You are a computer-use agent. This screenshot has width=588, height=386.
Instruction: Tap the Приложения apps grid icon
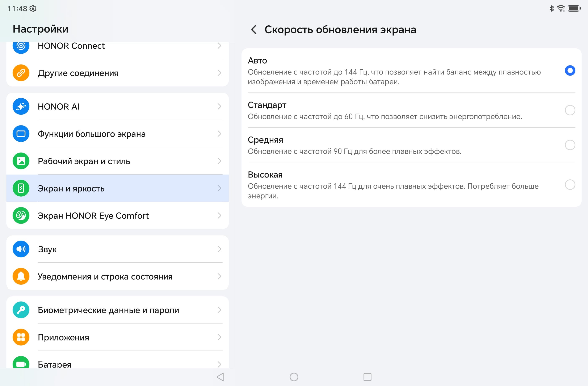pos(21,337)
